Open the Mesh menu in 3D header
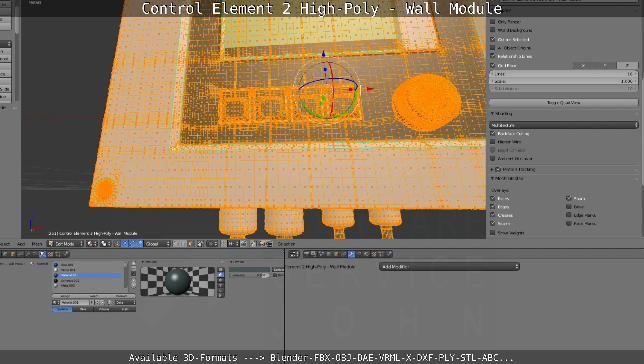 point(37,244)
